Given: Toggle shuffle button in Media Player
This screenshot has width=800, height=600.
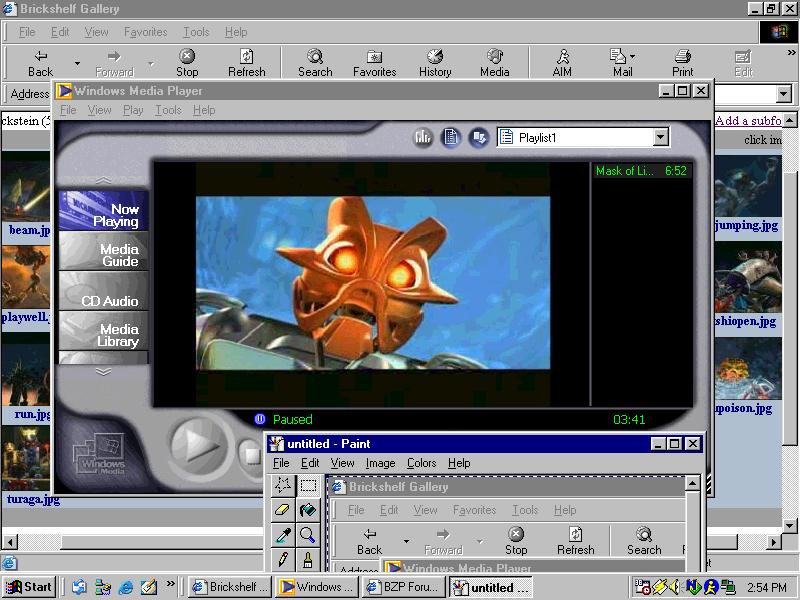Looking at the screenshot, I should tap(479, 137).
